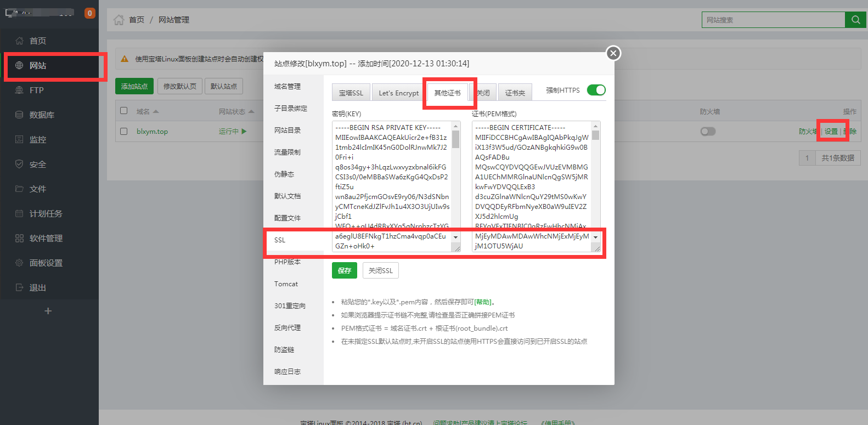Open the 首页 sidebar home icon
Image resolution: width=868 pixels, height=425 pixels.
19,41
